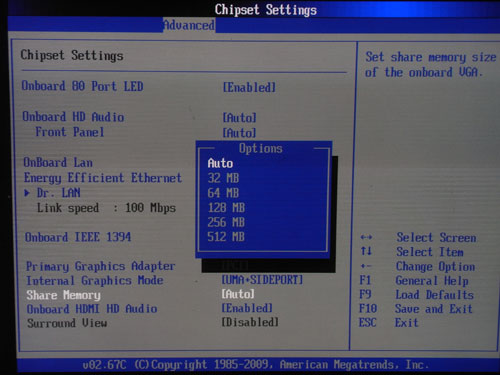This screenshot has height=375, width=500.
Task: Pick the 128 MB option
Action: 226,207
